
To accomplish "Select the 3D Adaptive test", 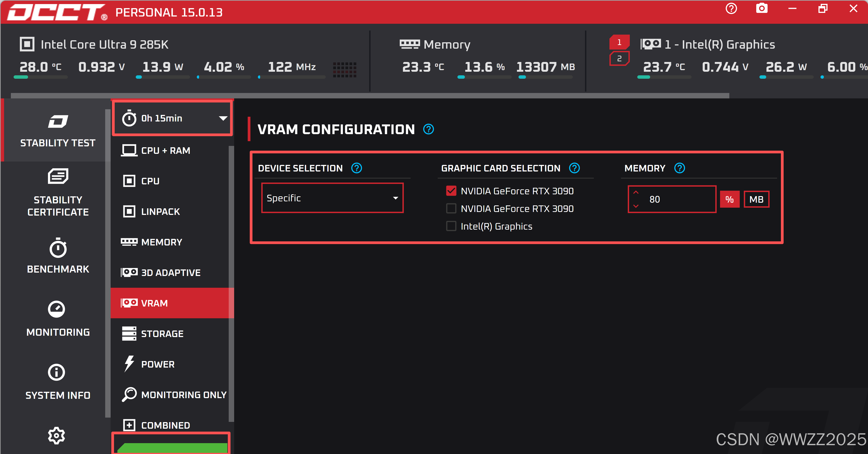I will [x=171, y=272].
